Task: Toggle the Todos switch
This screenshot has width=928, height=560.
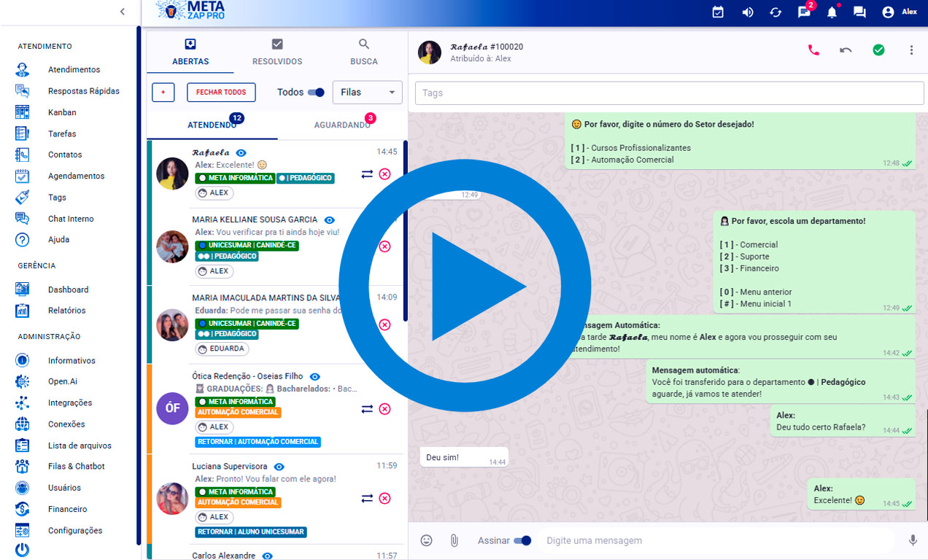Action: point(316,93)
